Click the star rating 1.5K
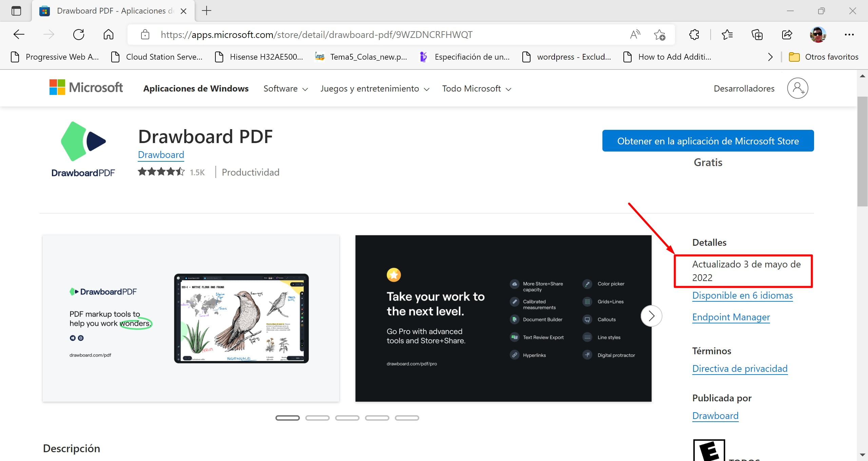Screen dimensions: 868x461 point(171,172)
